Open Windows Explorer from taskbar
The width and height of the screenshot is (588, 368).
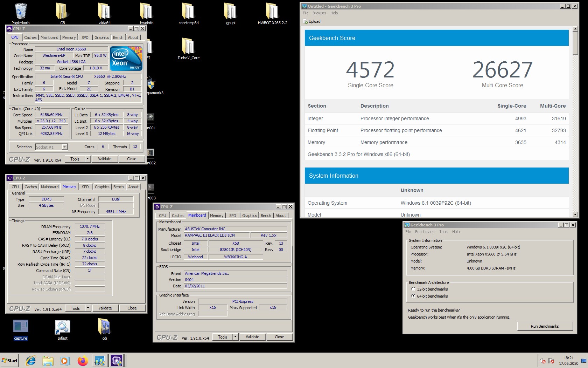click(x=48, y=361)
